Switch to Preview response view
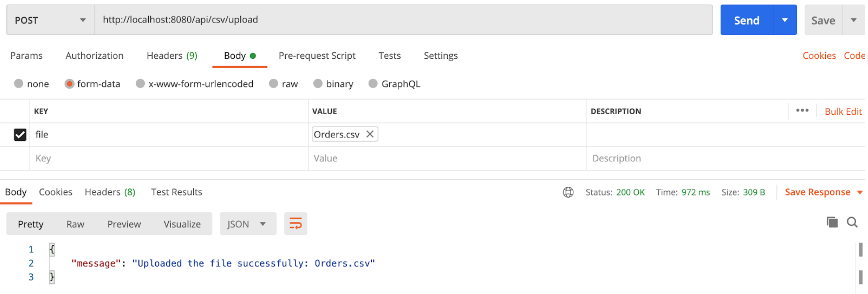 point(124,224)
